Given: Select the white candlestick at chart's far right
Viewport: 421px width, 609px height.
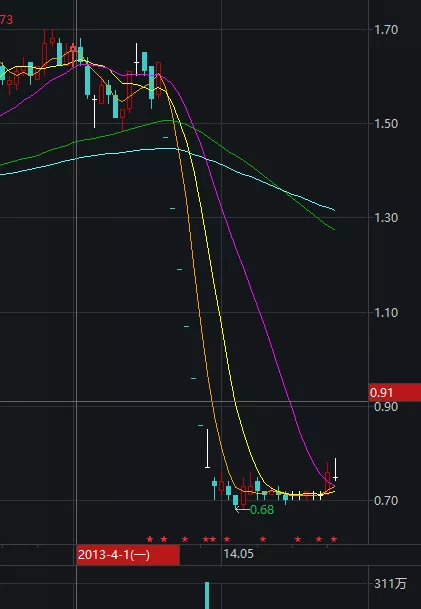Looking at the screenshot, I should (335, 470).
